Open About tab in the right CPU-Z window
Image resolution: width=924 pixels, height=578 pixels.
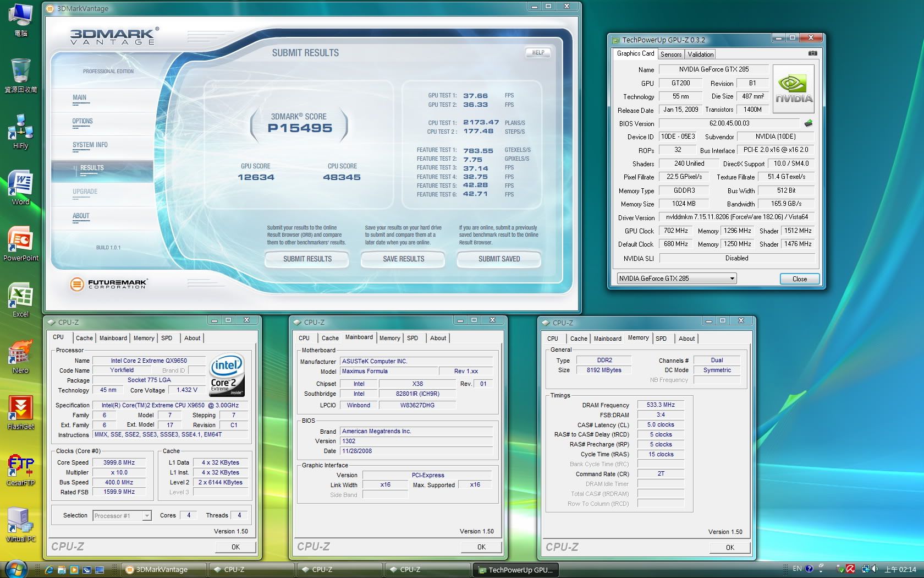[686, 339]
